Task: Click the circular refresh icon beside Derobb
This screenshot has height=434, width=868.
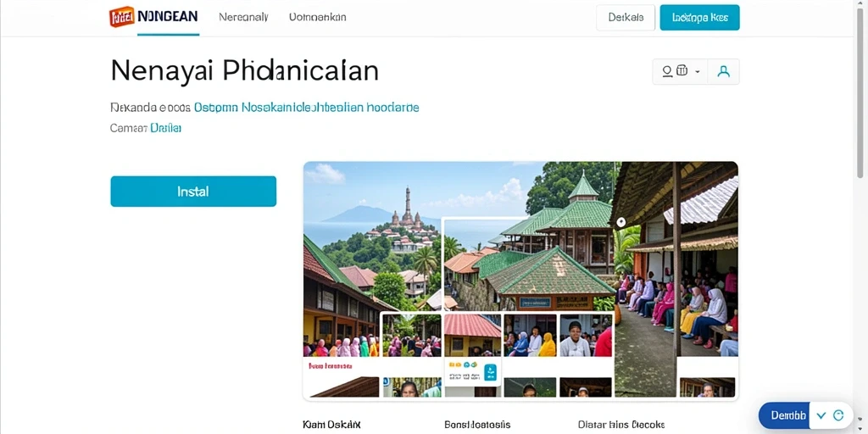Action: tap(838, 415)
